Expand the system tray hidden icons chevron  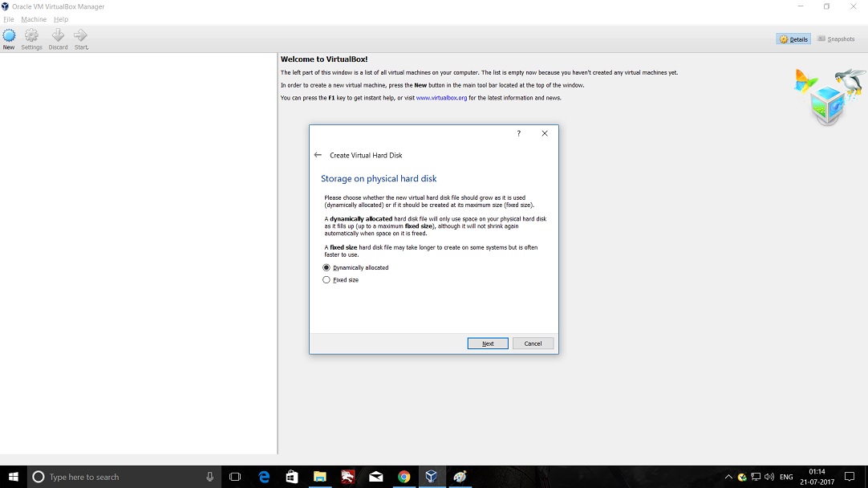tap(728, 477)
